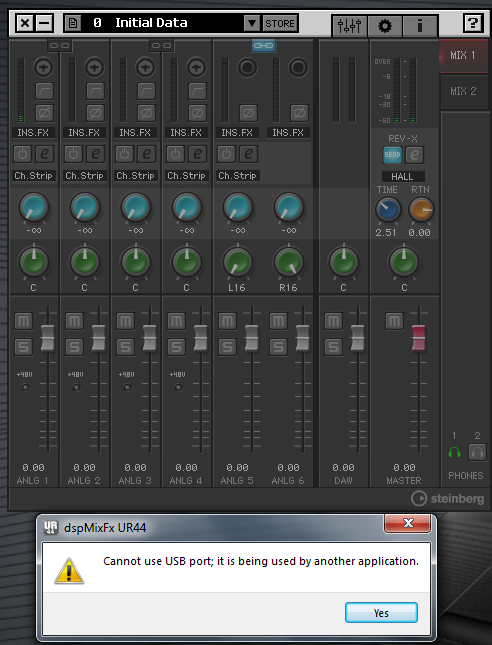
Task: Power on ANLG 1 channel strip effect
Action: 22,154
